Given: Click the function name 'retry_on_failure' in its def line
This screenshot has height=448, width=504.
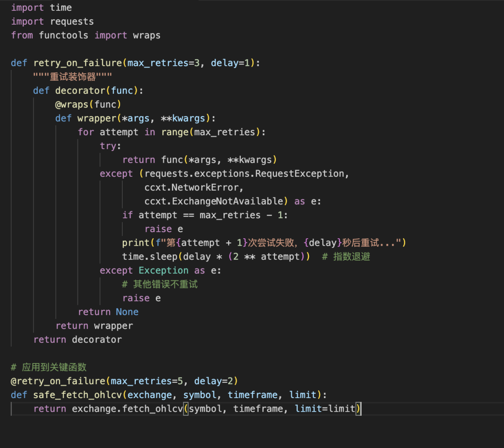Looking at the screenshot, I should 77,63.
